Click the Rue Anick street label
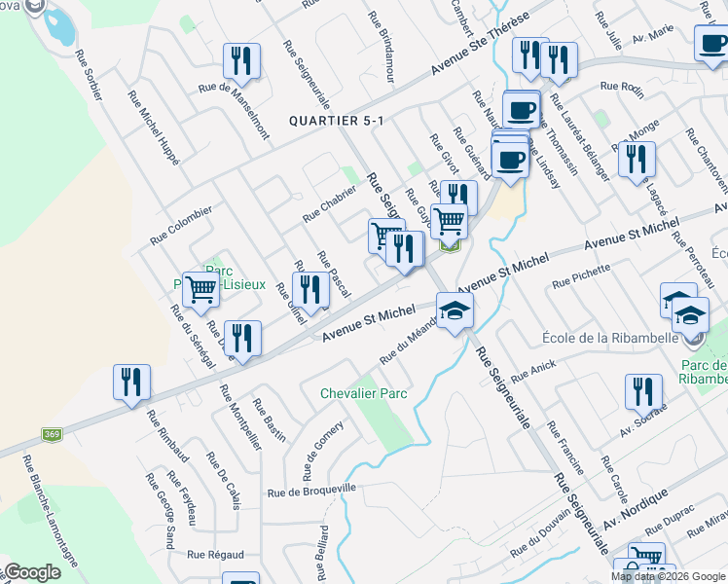The height and width of the screenshot is (584, 728). pos(533,372)
